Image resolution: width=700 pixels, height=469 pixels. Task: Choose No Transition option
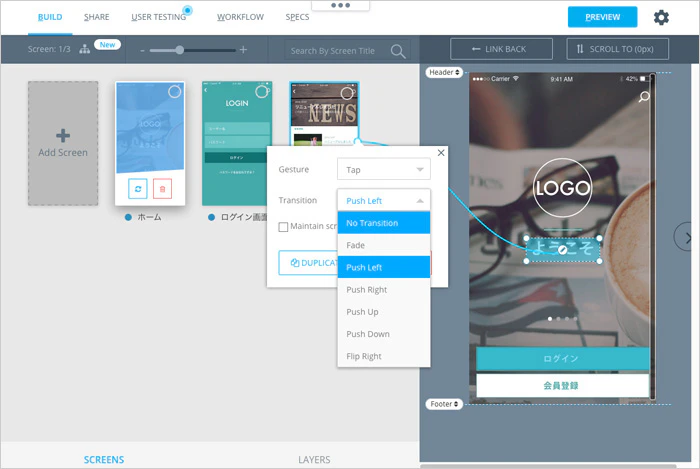tap(384, 223)
